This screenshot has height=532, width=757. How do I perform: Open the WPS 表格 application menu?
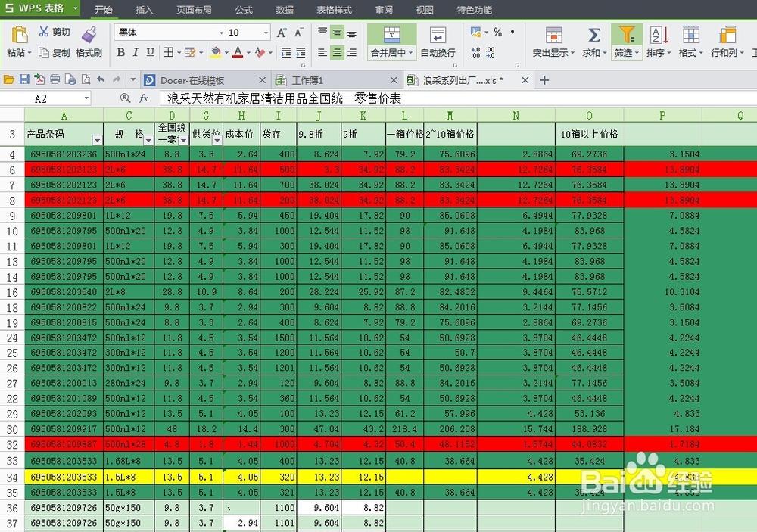pos(41,8)
